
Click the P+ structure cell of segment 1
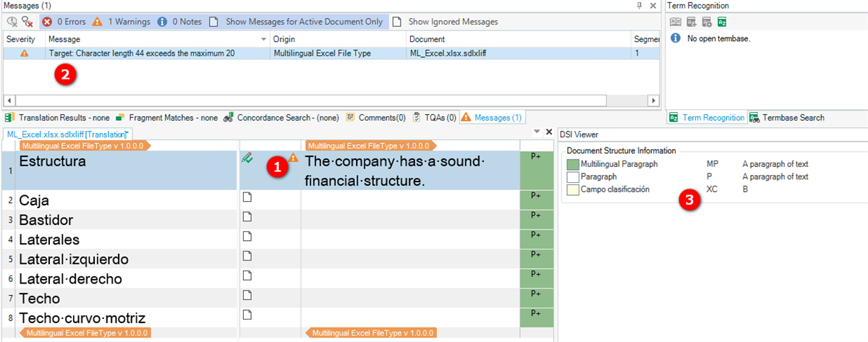coord(537,171)
